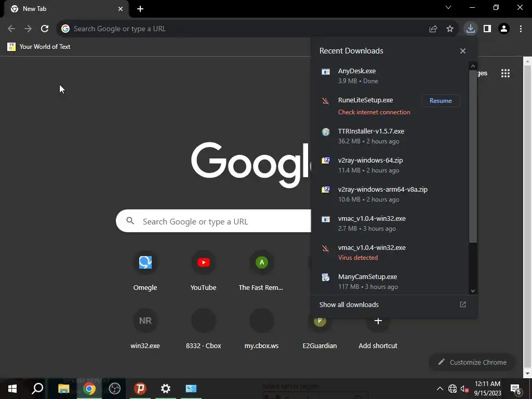The height and width of the screenshot is (399, 532).
Task: Open Your World of Text bookmark
Action: click(38, 47)
